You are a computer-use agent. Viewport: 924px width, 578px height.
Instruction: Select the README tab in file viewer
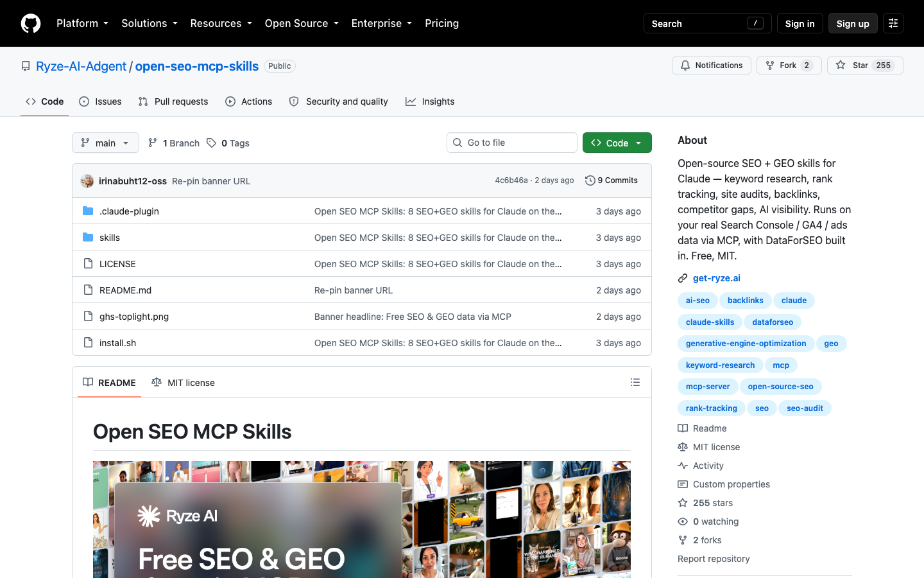pos(109,383)
